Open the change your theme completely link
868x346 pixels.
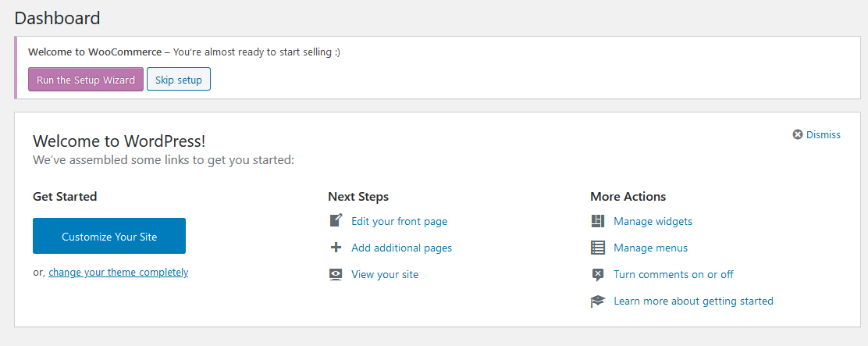click(119, 273)
